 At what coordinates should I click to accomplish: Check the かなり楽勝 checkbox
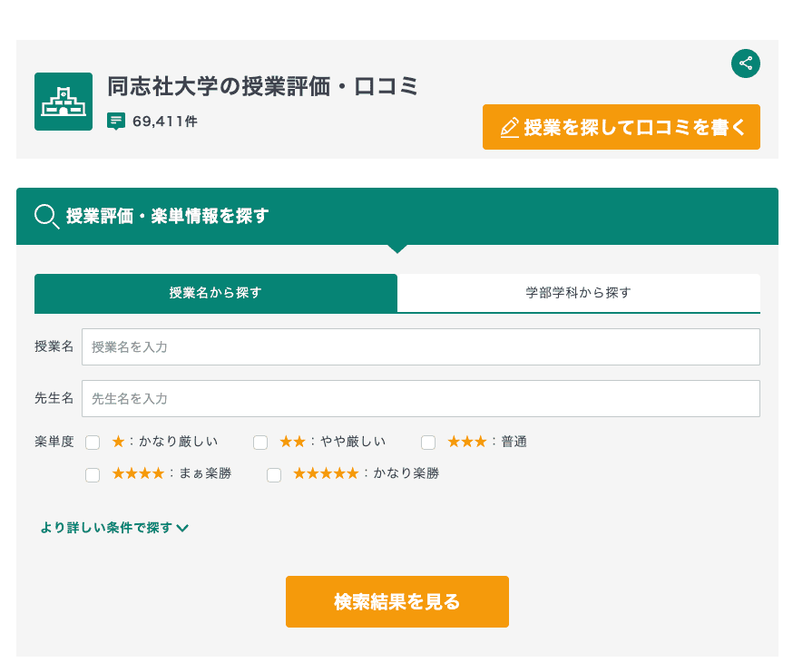[x=274, y=473]
